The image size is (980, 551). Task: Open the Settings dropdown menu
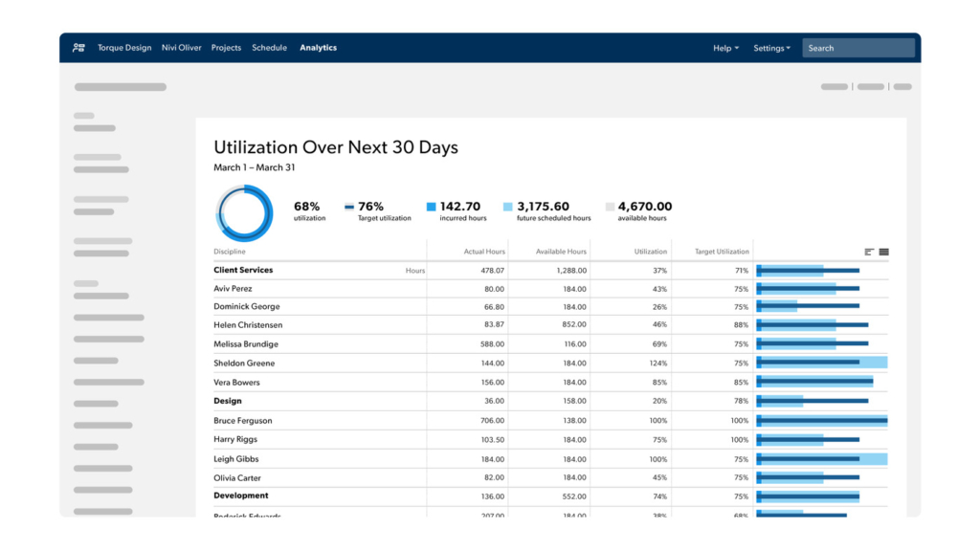click(x=771, y=48)
